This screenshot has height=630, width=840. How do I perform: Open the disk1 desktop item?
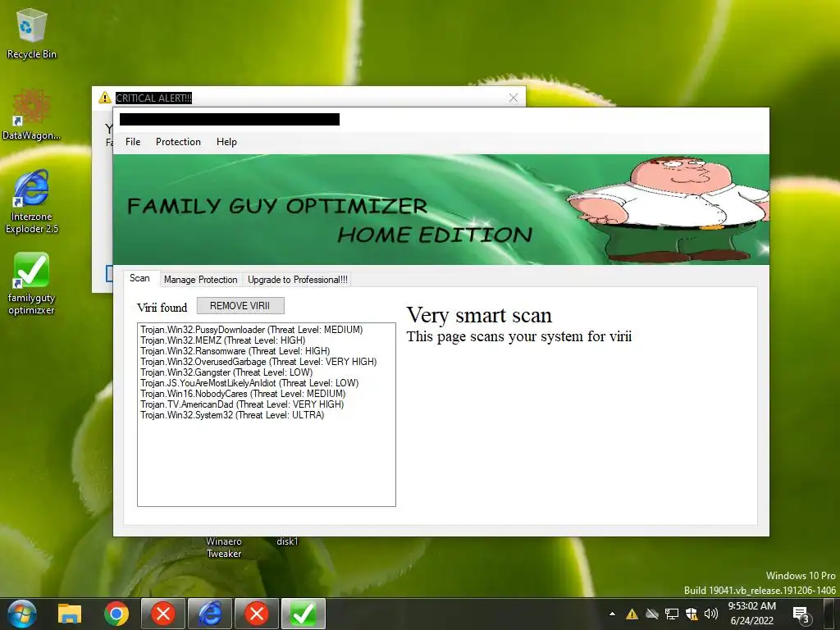288,541
